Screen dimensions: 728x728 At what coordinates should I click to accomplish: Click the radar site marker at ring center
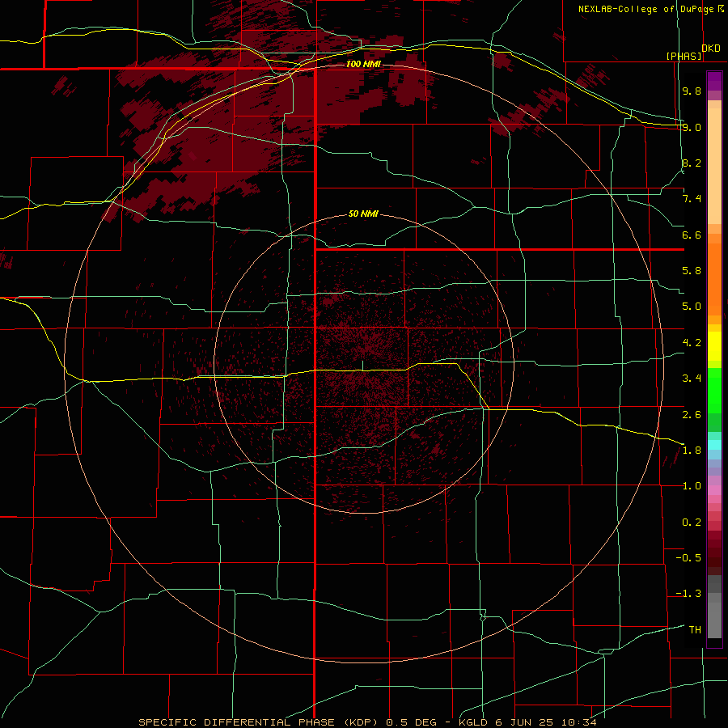pyautogui.click(x=363, y=366)
